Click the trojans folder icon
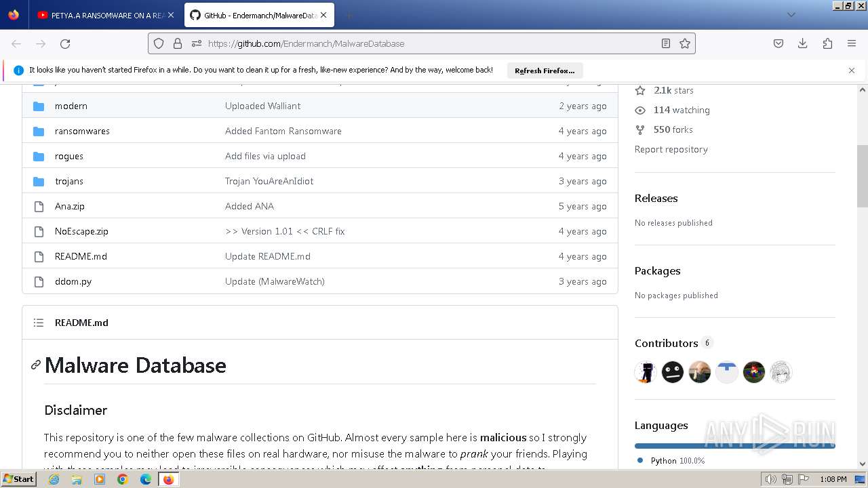Image resolution: width=868 pixels, height=488 pixels. (x=39, y=181)
